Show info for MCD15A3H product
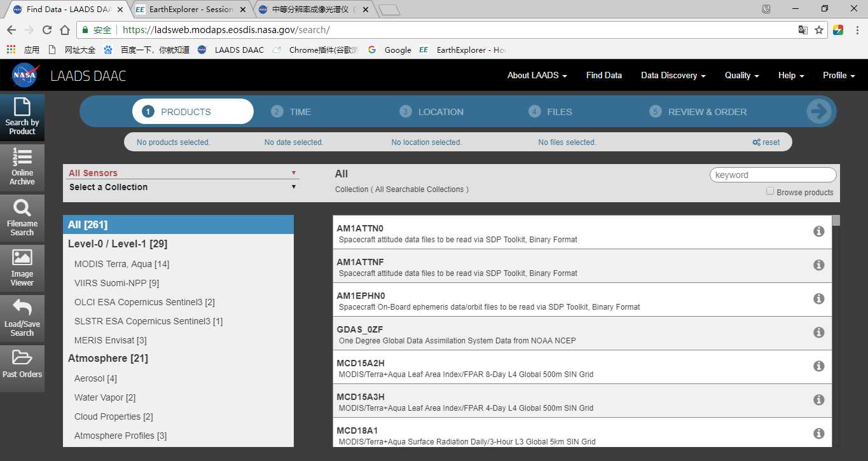The image size is (868, 461). coord(819,400)
